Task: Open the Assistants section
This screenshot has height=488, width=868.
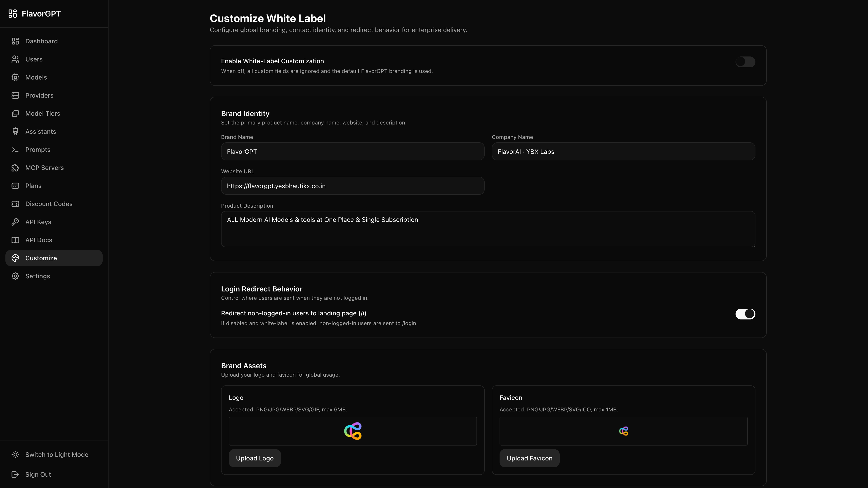Action: tap(54, 132)
